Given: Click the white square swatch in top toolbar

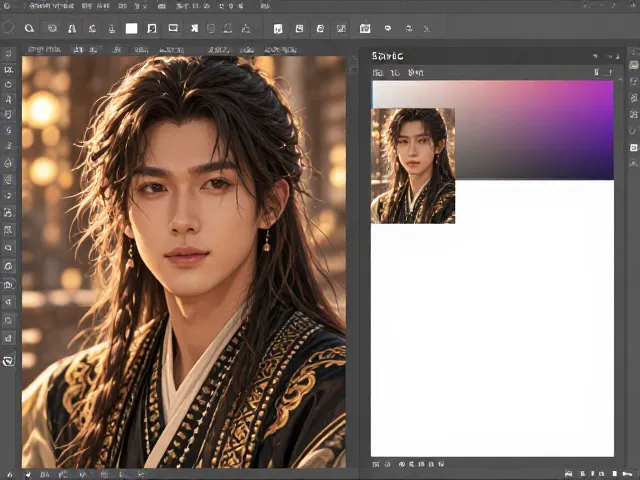Looking at the screenshot, I should (x=131, y=28).
